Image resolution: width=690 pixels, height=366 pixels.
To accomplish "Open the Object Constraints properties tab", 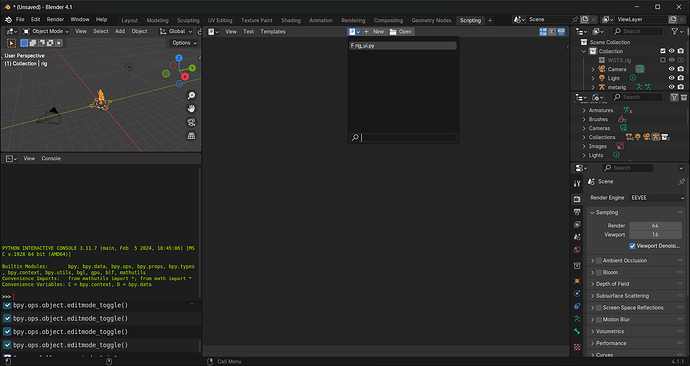I will click(577, 306).
